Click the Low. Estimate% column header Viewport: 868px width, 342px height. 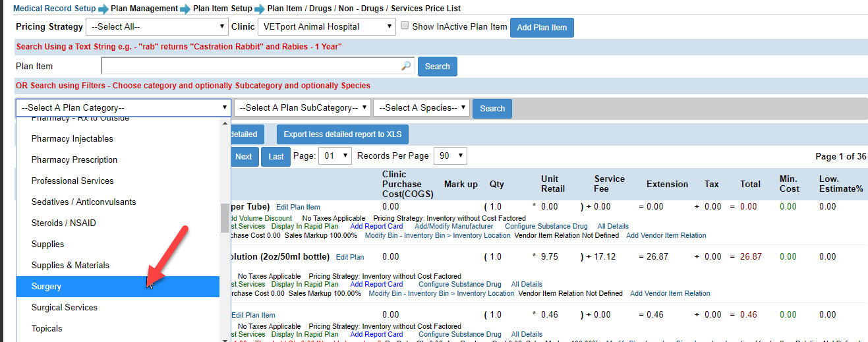pyautogui.click(x=841, y=184)
